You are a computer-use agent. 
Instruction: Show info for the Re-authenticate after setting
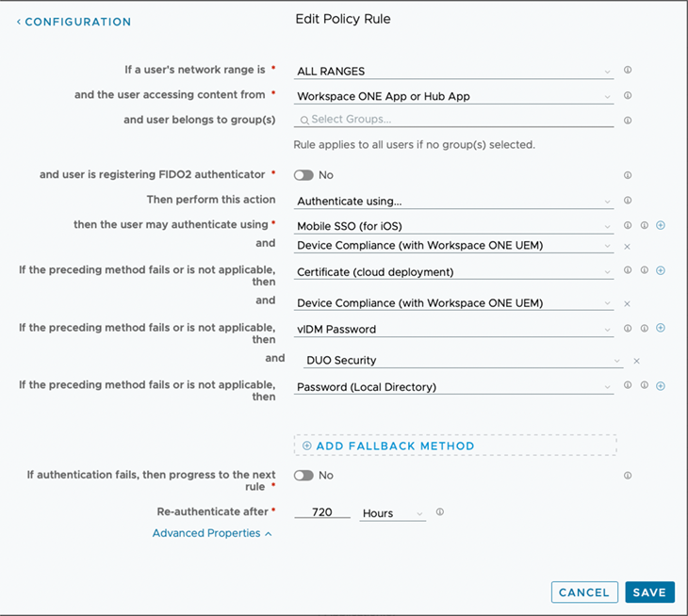point(439,513)
